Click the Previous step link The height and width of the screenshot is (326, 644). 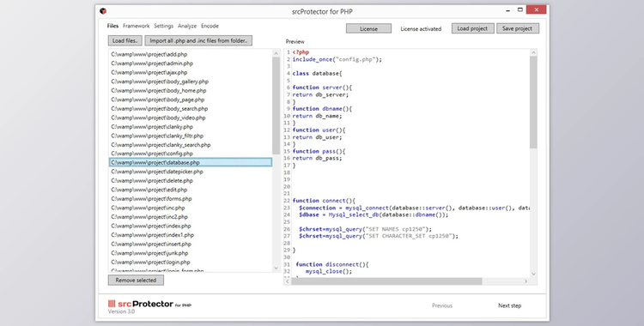click(x=442, y=305)
